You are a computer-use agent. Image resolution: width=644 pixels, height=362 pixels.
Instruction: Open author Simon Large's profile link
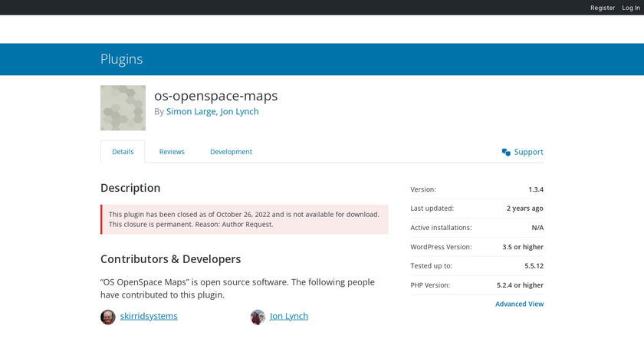pyautogui.click(x=190, y=111)
